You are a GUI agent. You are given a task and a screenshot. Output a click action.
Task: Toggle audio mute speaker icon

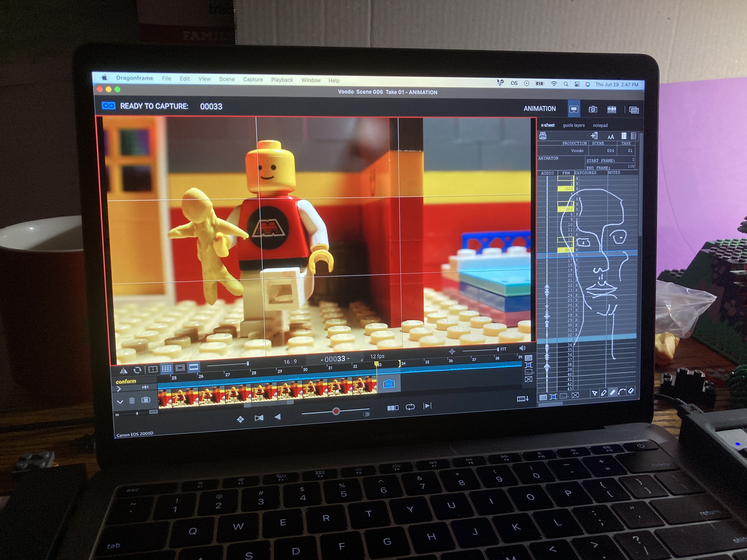(x=522, y=348)
